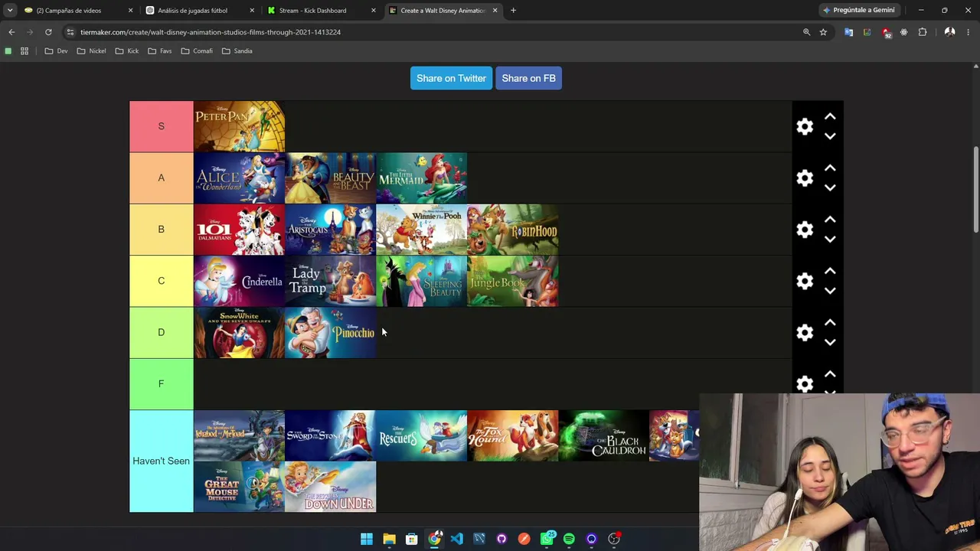Select Robin Hood poster
Image resolution: width=980 pixels, height=551 pixels.
[x=512, y=229]
